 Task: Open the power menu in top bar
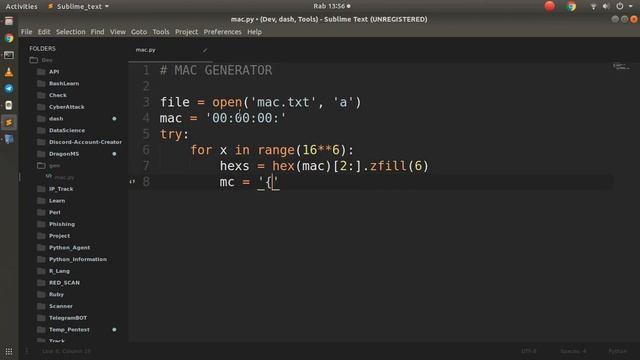tap(620, 6)
